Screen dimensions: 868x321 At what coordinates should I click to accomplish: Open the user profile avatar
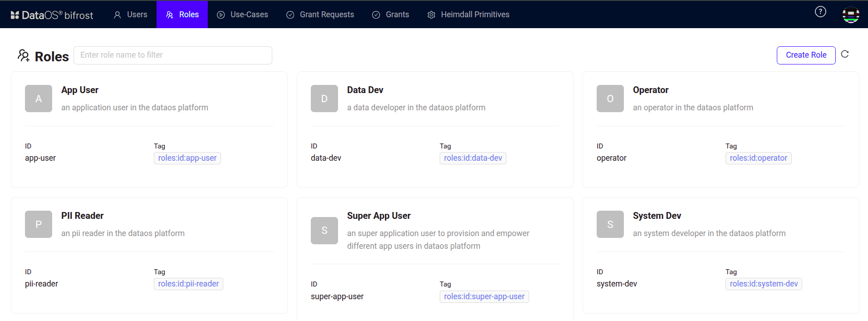pos(851,15)
